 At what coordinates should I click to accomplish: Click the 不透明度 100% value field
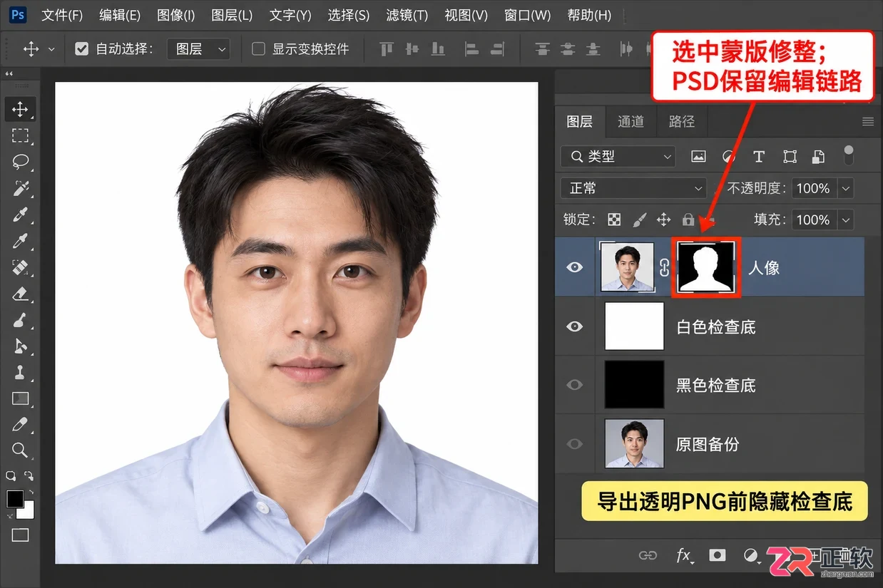[813, 188]
